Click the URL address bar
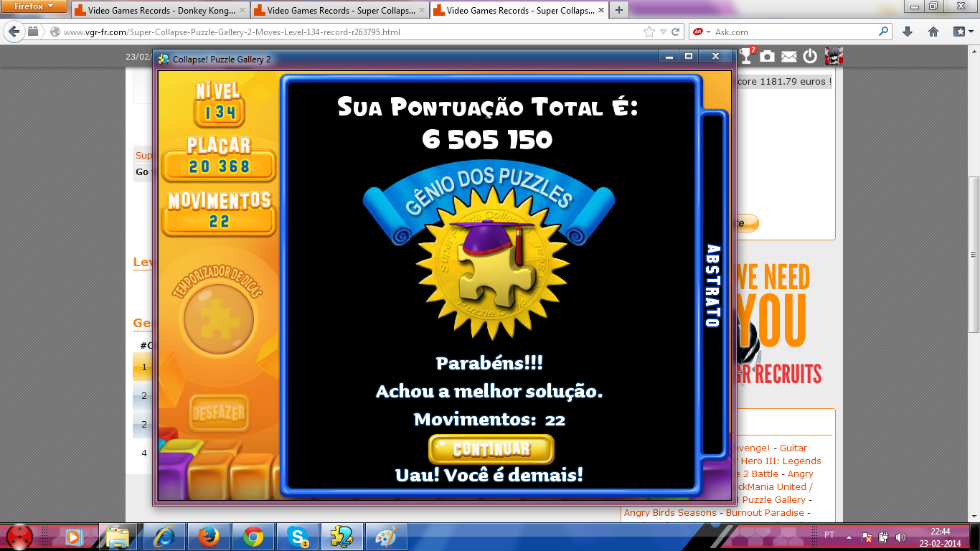Image resolution: width=980 pixels, height=551 pixels. coord(344,32)
